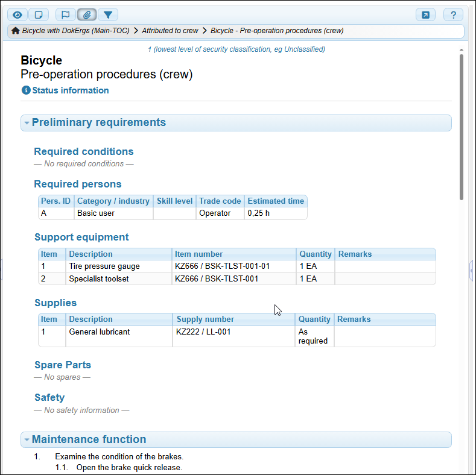Click the eye view icon in toolbar

click(17, 15)
